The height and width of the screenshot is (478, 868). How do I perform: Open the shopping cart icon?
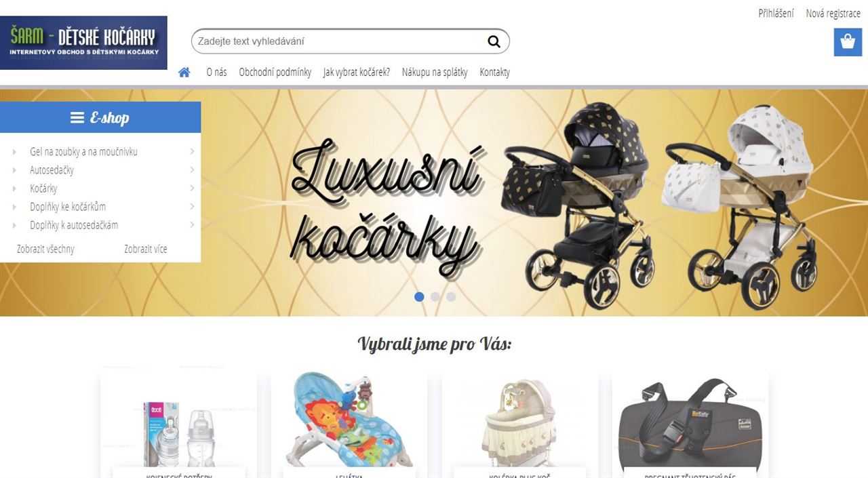pos(848,42)
